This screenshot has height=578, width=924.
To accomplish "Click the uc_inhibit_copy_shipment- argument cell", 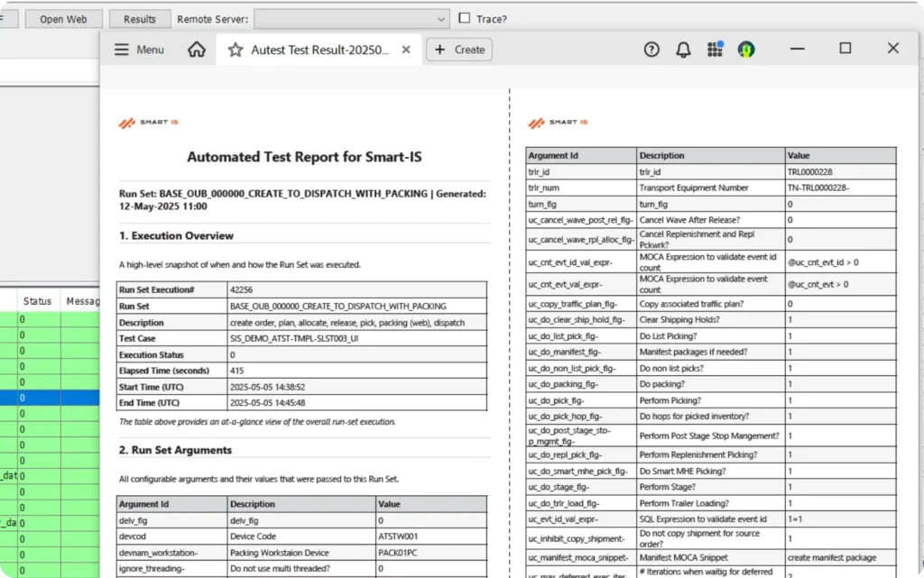I will point(581,538).
